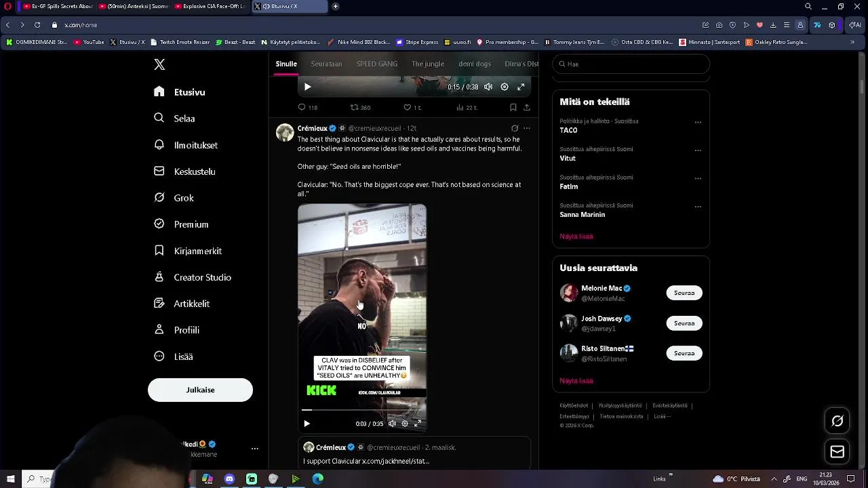The image size is (868, 488).
Task: Fullscreen the Clavicular video
Action: (418, 424)
